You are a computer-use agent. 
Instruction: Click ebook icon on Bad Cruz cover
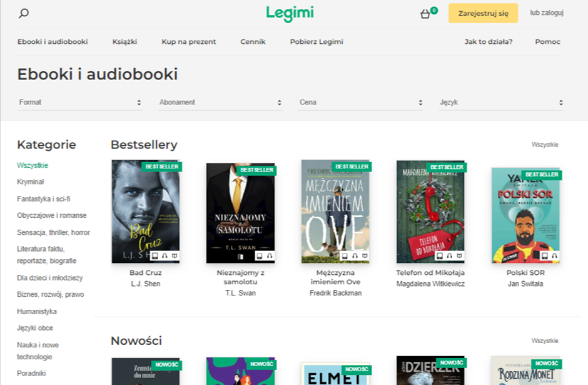pos(155,256)
